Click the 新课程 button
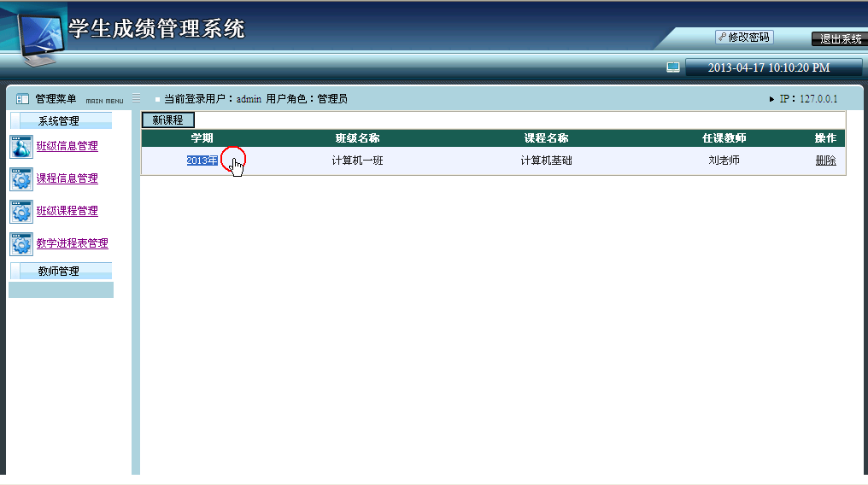Viewport: 868px width, 485px height. [167, 120]
